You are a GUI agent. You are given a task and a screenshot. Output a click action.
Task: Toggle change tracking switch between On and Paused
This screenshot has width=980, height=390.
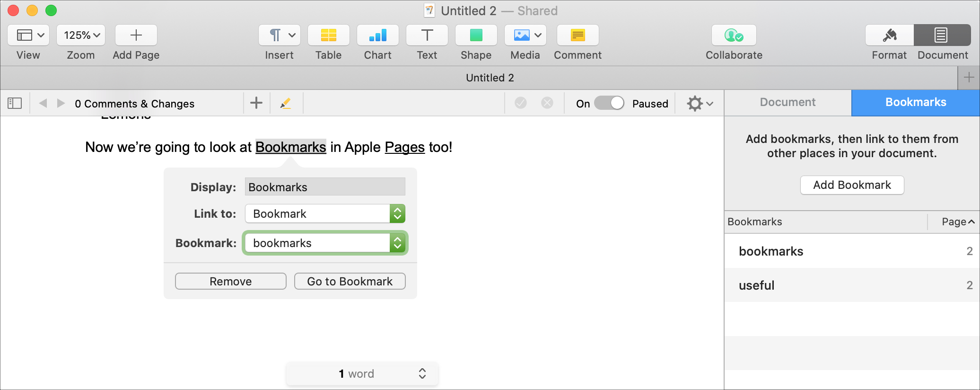point(609,103)
